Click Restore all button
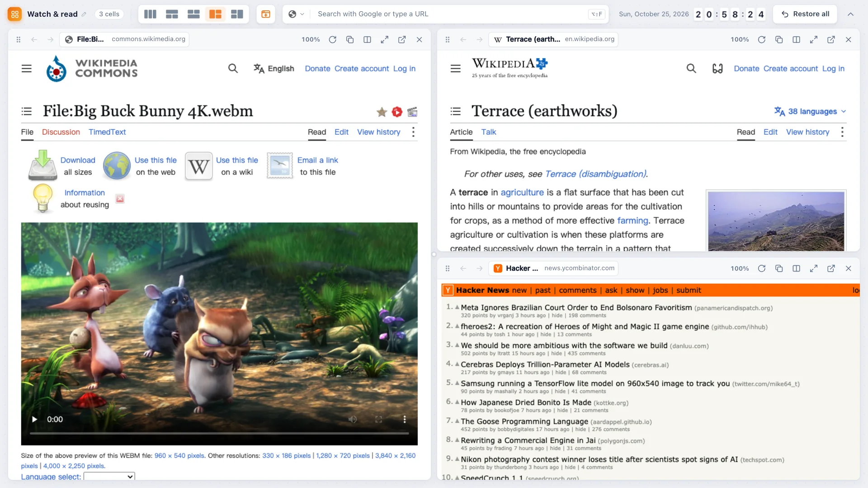 pyautogui.click(x=805, y=14)
